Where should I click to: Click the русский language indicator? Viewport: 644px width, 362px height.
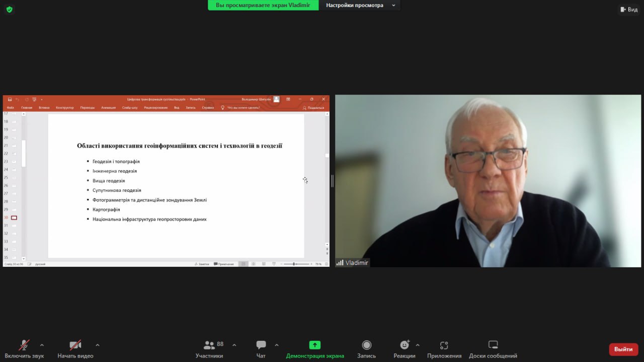click(x=40, y=264)
